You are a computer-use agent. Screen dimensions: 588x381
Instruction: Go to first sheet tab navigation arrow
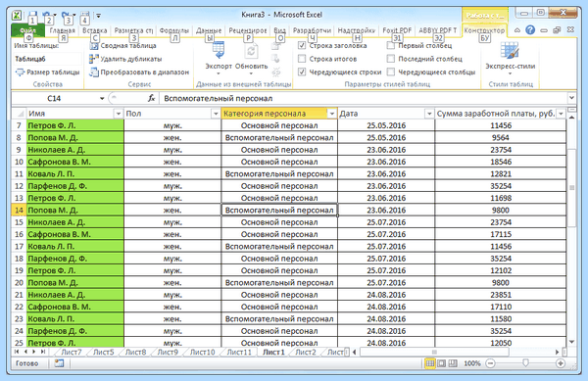point(17,352)
